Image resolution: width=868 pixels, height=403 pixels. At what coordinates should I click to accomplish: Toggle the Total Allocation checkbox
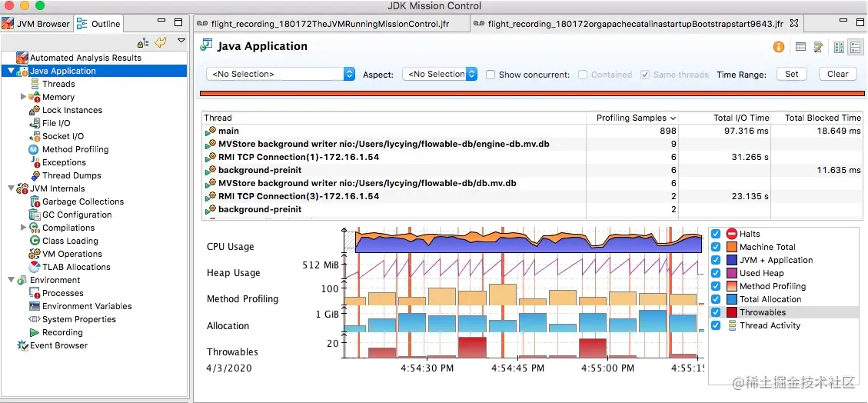(716, 299)
